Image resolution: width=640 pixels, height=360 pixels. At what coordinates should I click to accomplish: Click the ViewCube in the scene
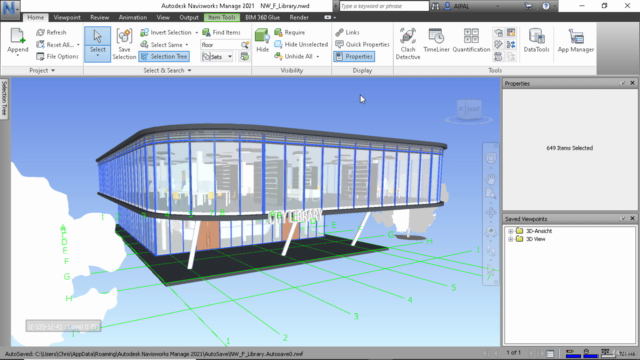(469, 109)
